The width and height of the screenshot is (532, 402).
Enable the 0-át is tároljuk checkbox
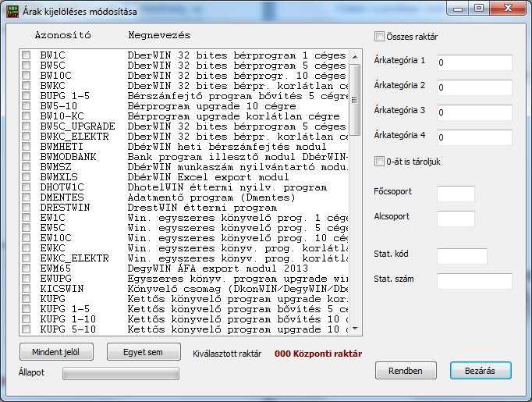coord(379,162)
